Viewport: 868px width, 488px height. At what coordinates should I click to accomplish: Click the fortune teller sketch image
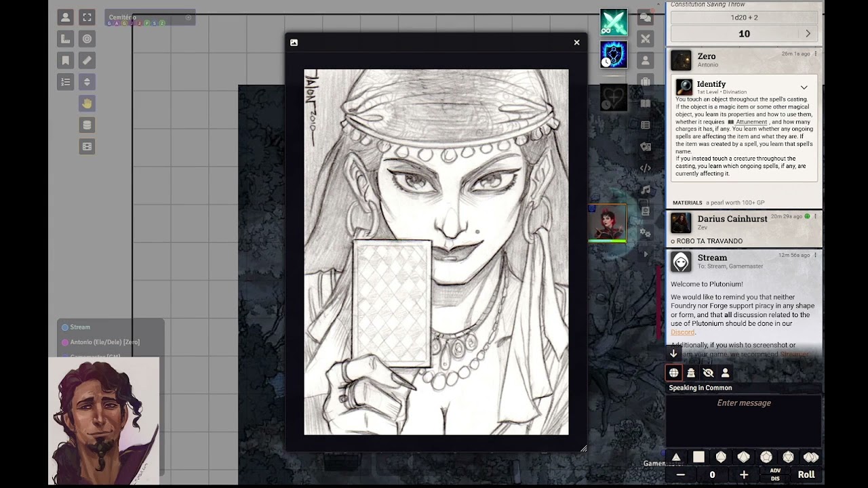point(436,251)
